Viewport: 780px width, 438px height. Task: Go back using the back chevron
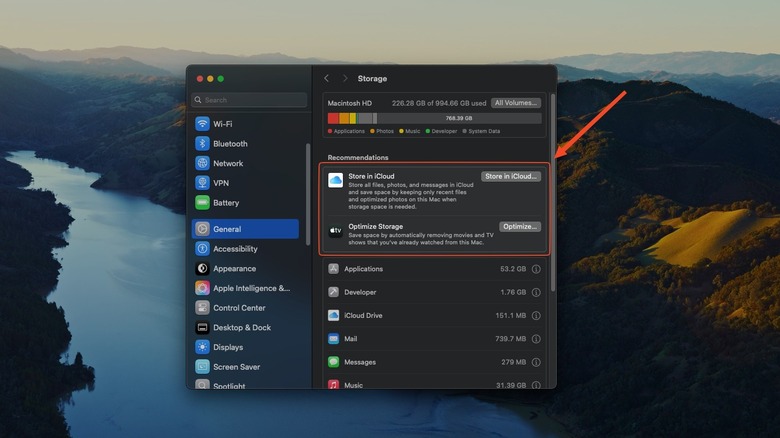click(326, 79)
